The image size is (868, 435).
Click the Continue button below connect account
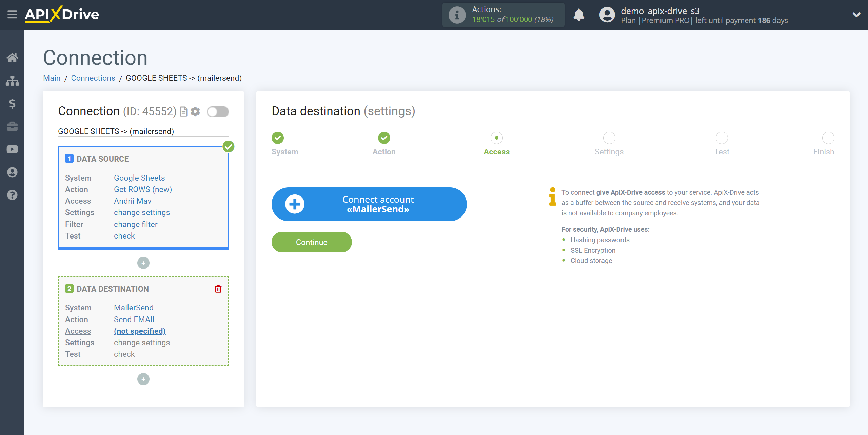tap(311, 242)
